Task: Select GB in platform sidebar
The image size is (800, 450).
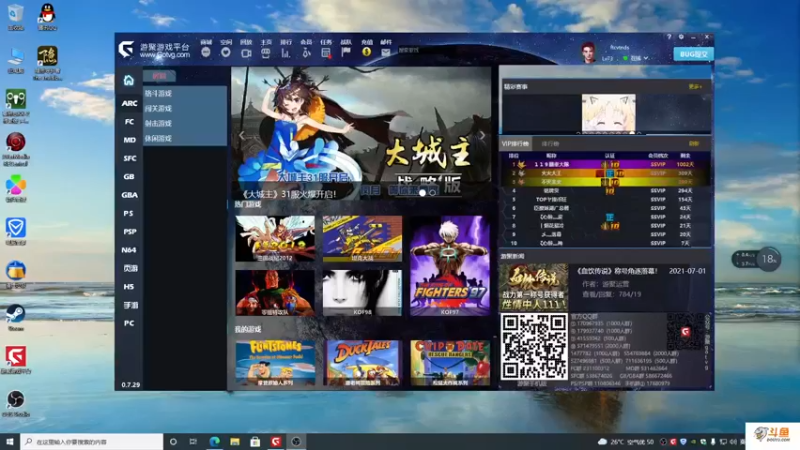Action: click(129, 177)
